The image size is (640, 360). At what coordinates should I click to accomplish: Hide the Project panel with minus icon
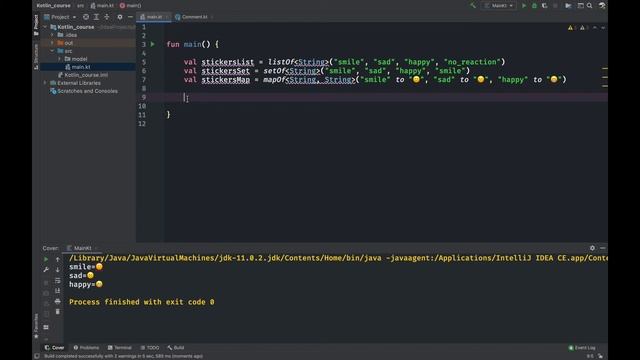pos(130,17)
